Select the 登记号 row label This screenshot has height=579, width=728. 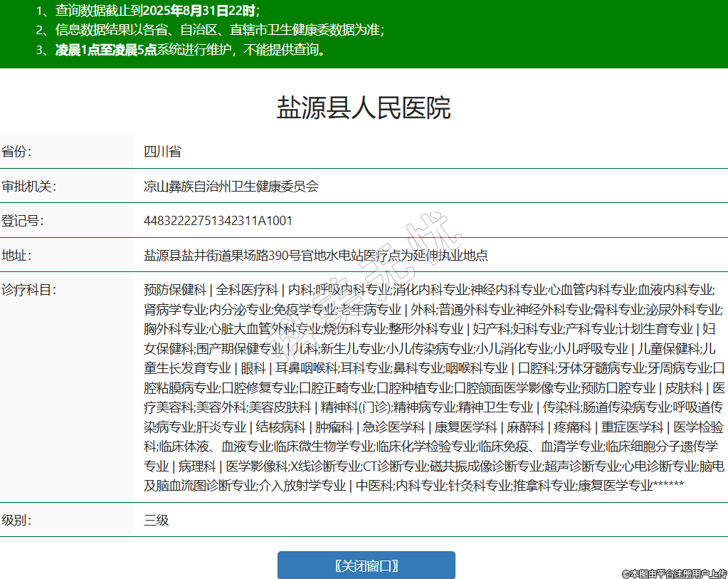[x=23, y=221]
